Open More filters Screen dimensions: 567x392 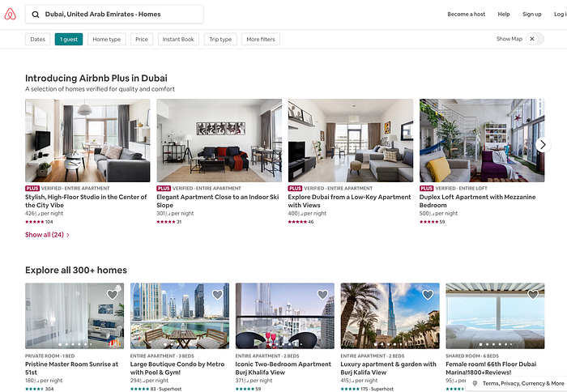point(261,39)
